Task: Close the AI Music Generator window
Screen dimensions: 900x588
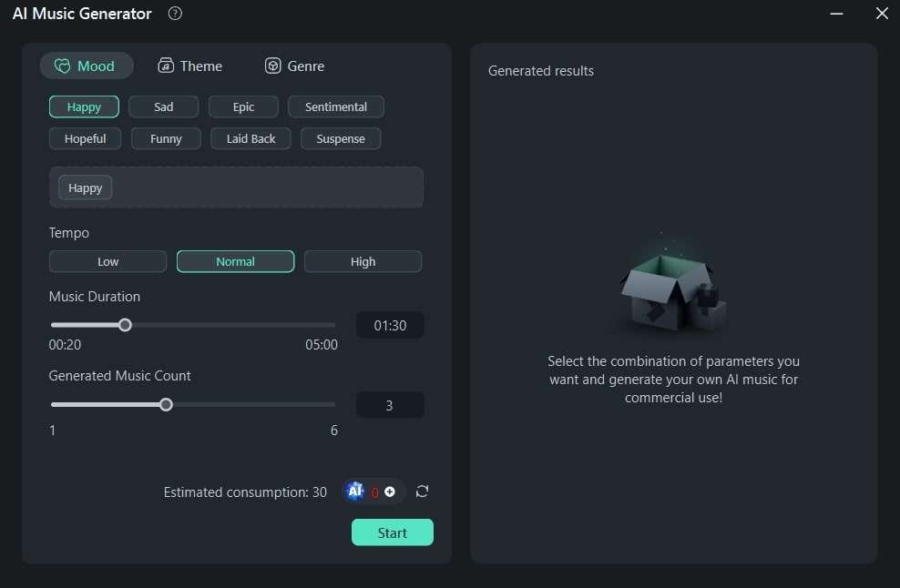Action: click(x=882, y=13)
